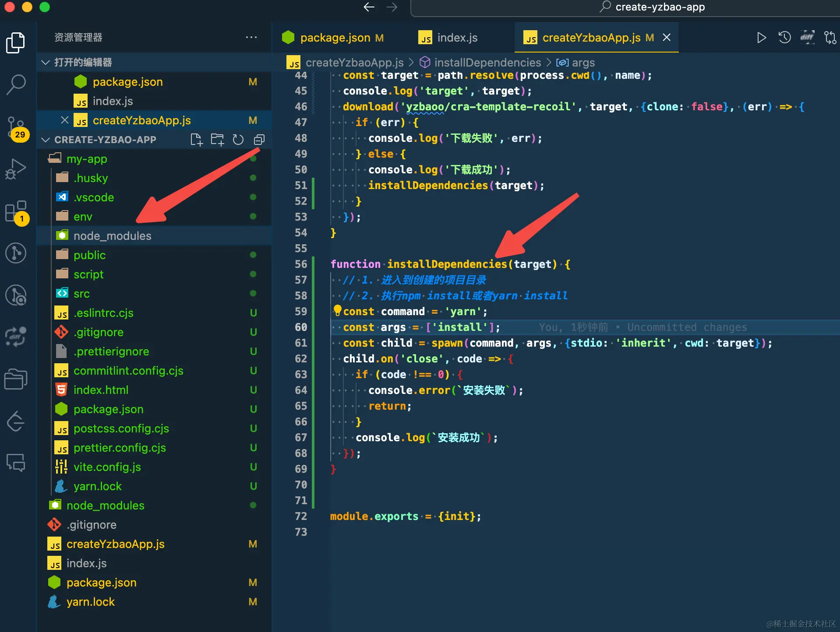Go forward with the navigation arrow
Viewport: 840px width, 632px height.
point(392,7)
